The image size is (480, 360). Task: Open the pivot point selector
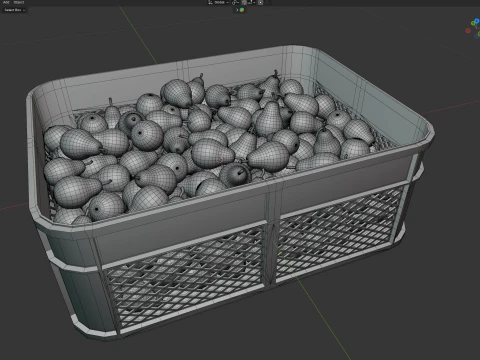[x=235, y=2]
